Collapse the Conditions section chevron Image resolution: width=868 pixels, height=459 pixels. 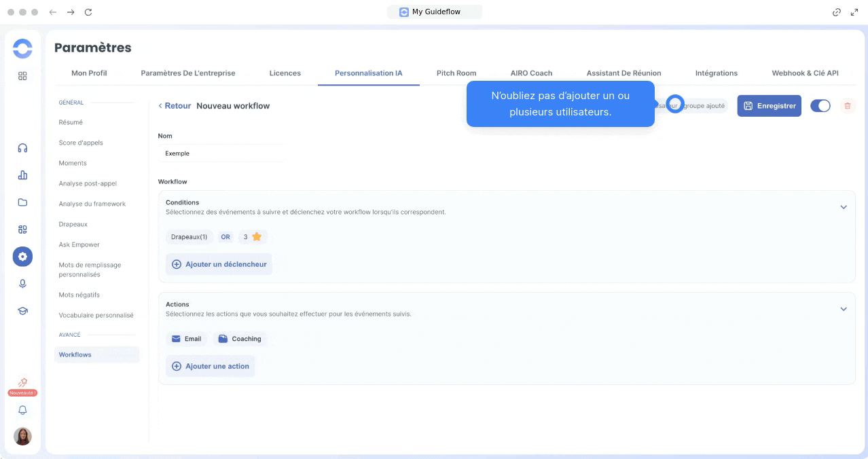tap(844, 207)
